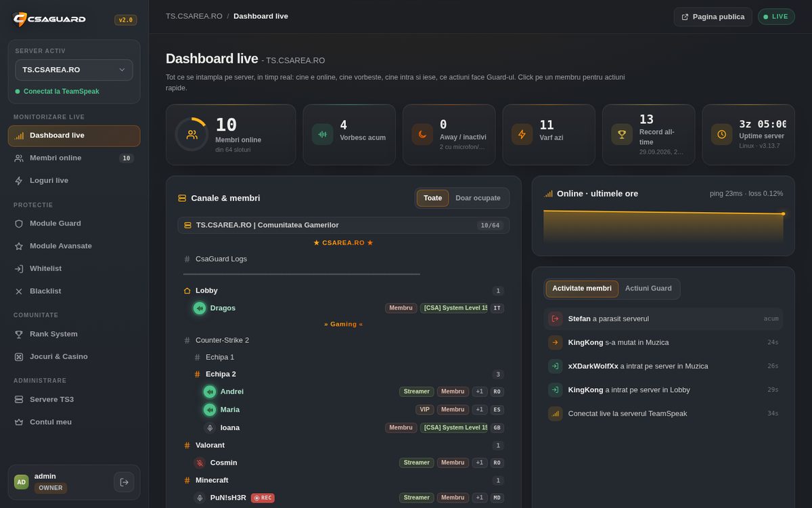The height and width of the screenshot is (508, 812).
Task: Click the Record all-time trophy icon
Action: pyautogui.click(x=622, y=134)
